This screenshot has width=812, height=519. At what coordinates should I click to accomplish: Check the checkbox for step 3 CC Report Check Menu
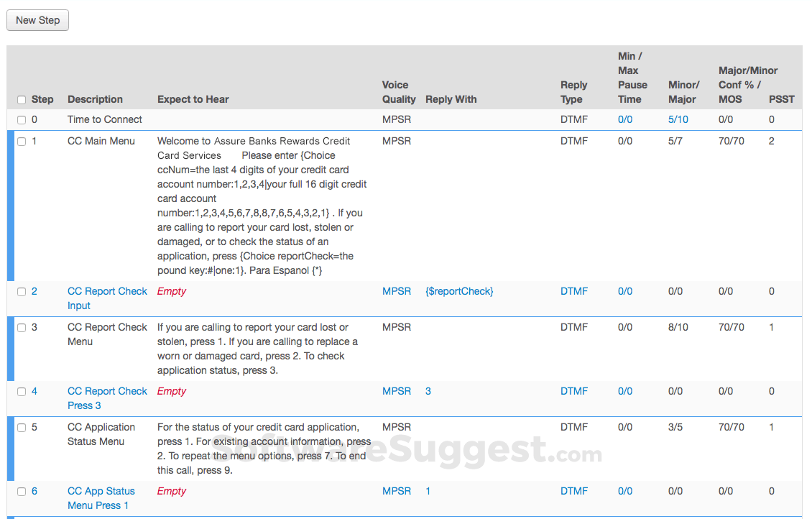[x=22, y=327]
